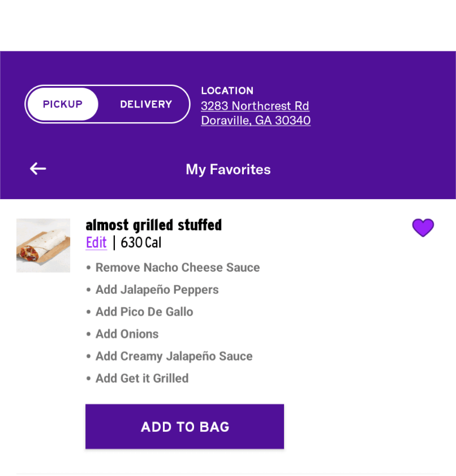Go back using the left arrow
456x476 pixels.
[38, 169]
